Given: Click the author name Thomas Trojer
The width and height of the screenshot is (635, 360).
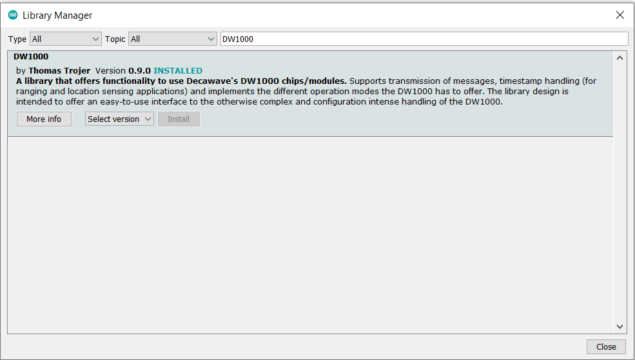Looking at the screenshot, I should tap(59, 70).
